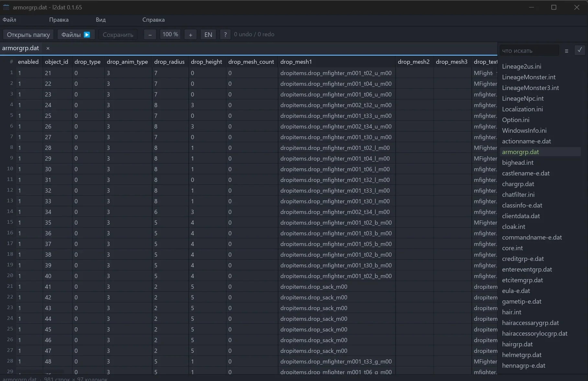Click the zoom out minus button
588x381 pixels.
(x=150, y=35)
